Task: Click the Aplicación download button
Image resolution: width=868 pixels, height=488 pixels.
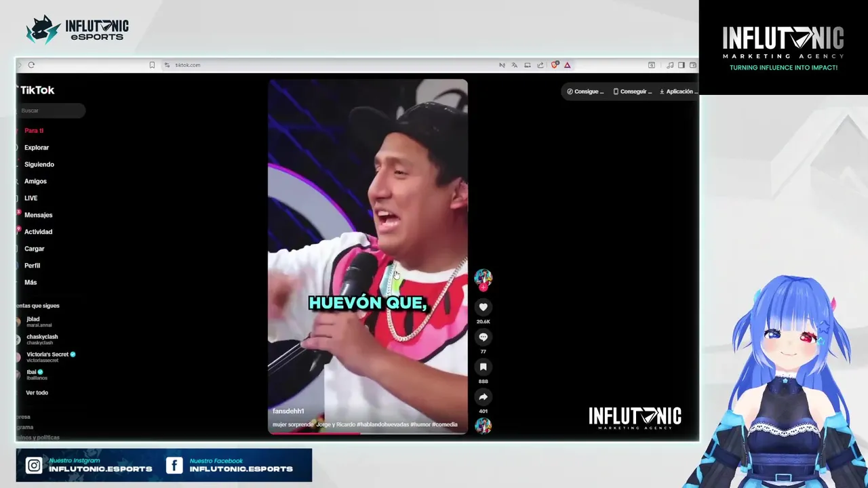Action: 677,91
